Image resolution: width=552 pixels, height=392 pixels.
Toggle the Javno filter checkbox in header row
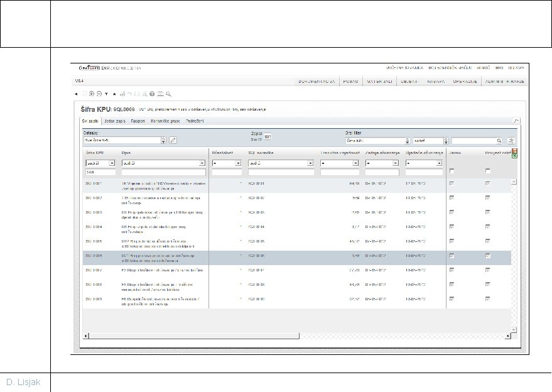452,171
